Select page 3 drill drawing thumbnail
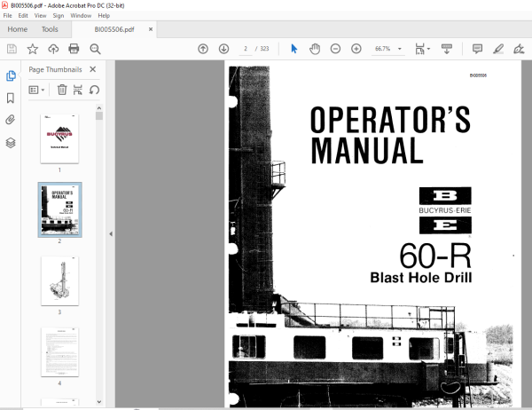The image size is (532, 410). tap(59, 281)
